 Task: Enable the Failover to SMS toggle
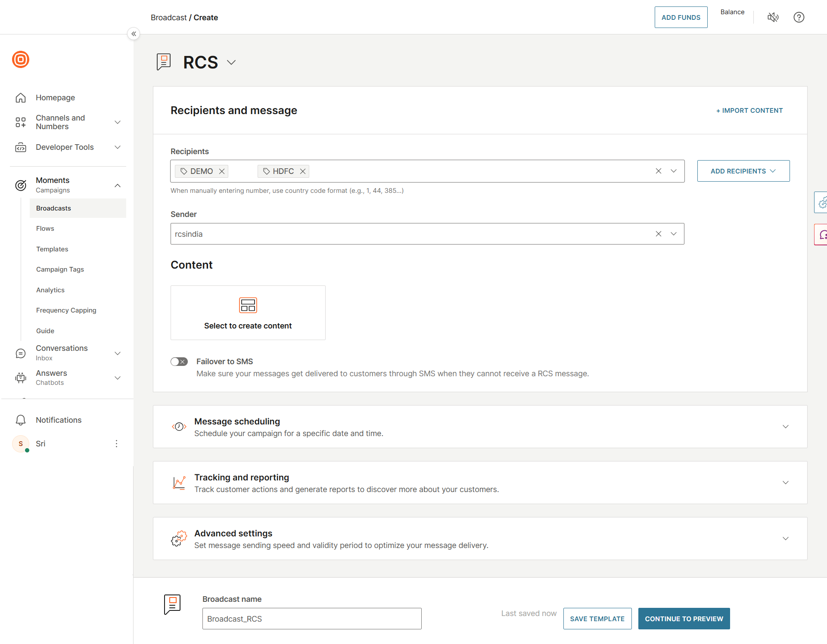(x=179, y=361)
